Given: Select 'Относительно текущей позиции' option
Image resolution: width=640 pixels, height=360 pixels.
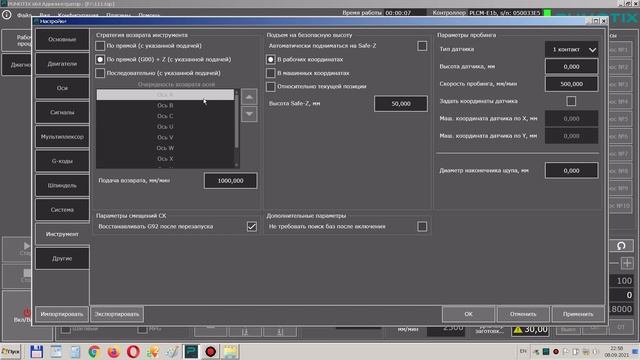Looking at the screenshot, I should coord(271,87).
